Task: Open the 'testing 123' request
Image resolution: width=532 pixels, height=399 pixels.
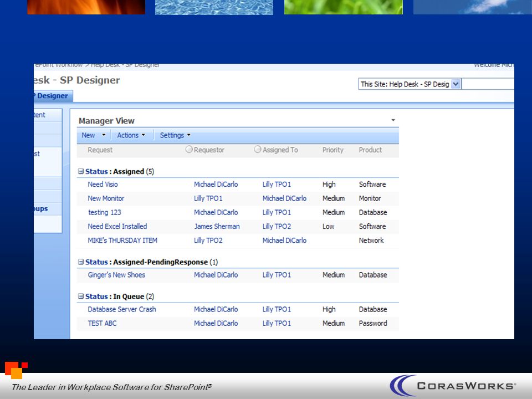Action: pos(105,212)
